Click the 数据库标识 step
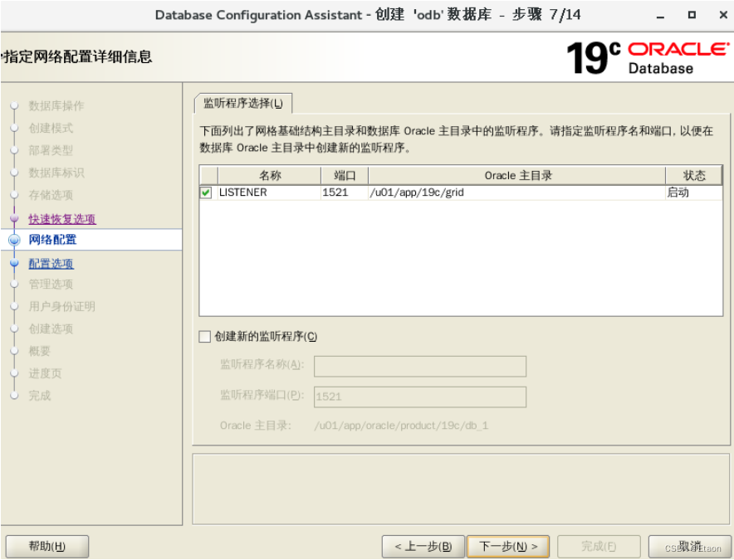734x560 pixels. pos(56,173)
